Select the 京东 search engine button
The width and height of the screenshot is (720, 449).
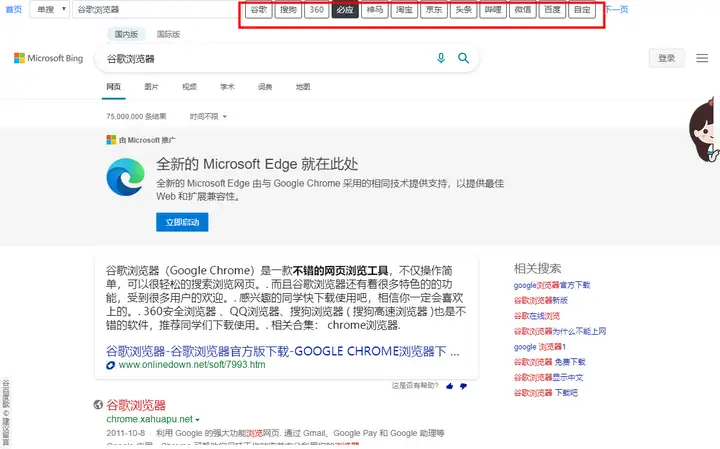[434, 10]
